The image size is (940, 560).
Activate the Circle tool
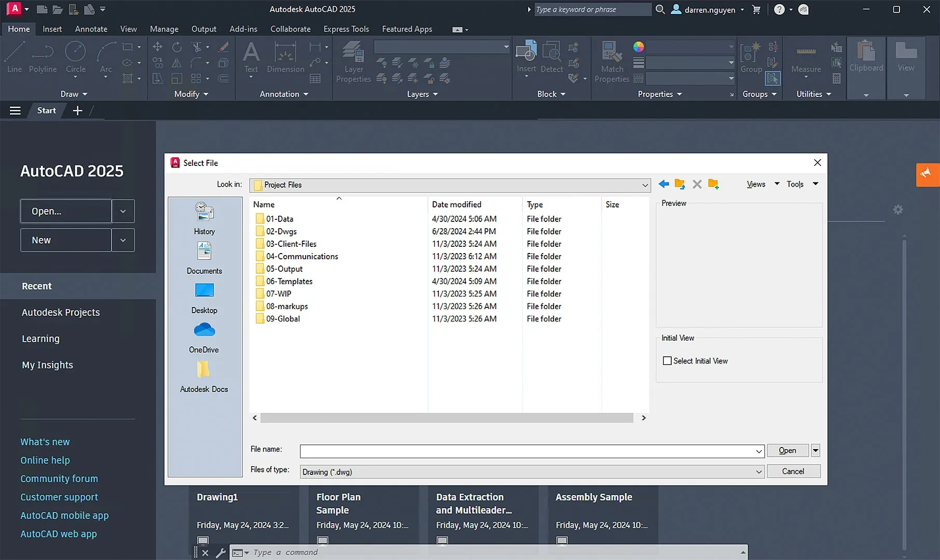76,56
